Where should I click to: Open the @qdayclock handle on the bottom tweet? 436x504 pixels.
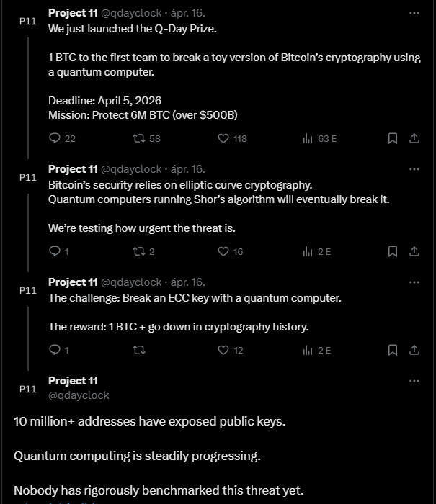(79, 395)
